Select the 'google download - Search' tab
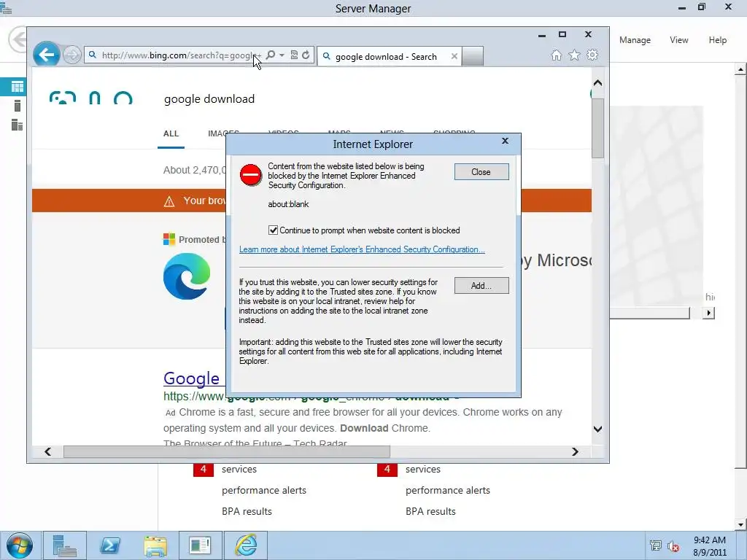 coord(385,57)
